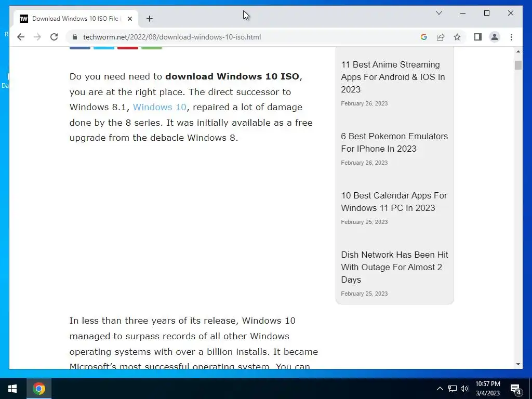The height and width of the screenshot is (399, 532).
Task: Click the scrollbar down arrow
Action: coord(518,364)
